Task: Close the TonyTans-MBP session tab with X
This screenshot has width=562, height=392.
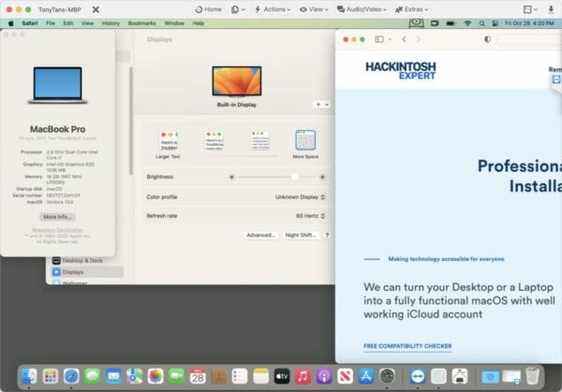Action: coord(96,9)
